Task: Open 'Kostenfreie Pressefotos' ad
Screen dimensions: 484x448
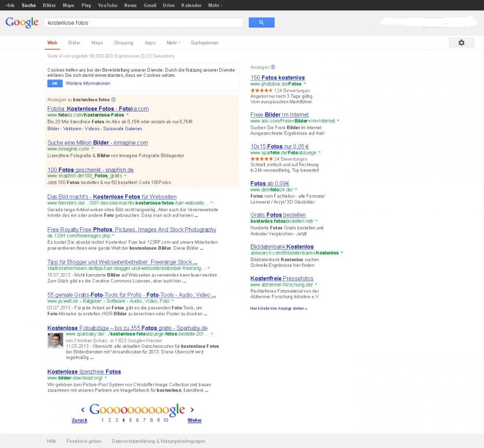Action: (x=282, y=278)
